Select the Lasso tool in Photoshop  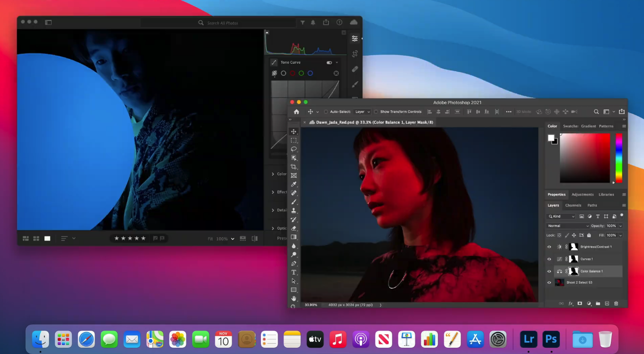[294, 149]
